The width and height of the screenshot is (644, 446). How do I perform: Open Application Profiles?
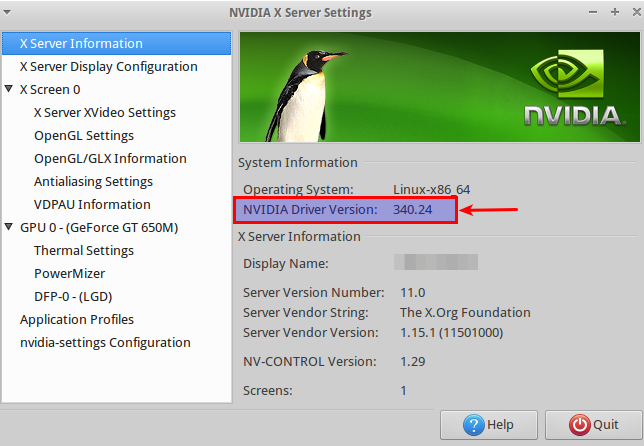[77, 320]
